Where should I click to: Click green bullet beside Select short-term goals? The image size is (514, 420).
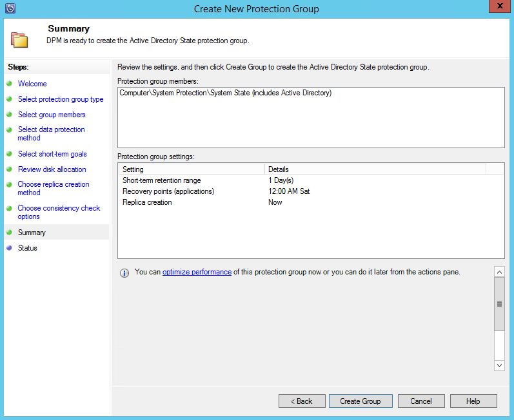pyautogui.click(x=9, y=153)
